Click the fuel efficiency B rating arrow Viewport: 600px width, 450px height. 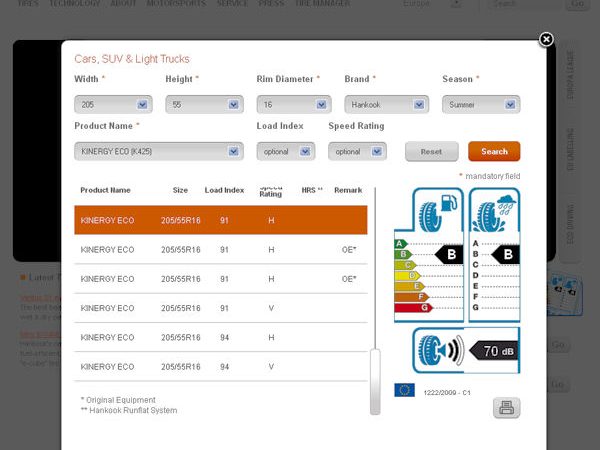(x=449, y=254)
